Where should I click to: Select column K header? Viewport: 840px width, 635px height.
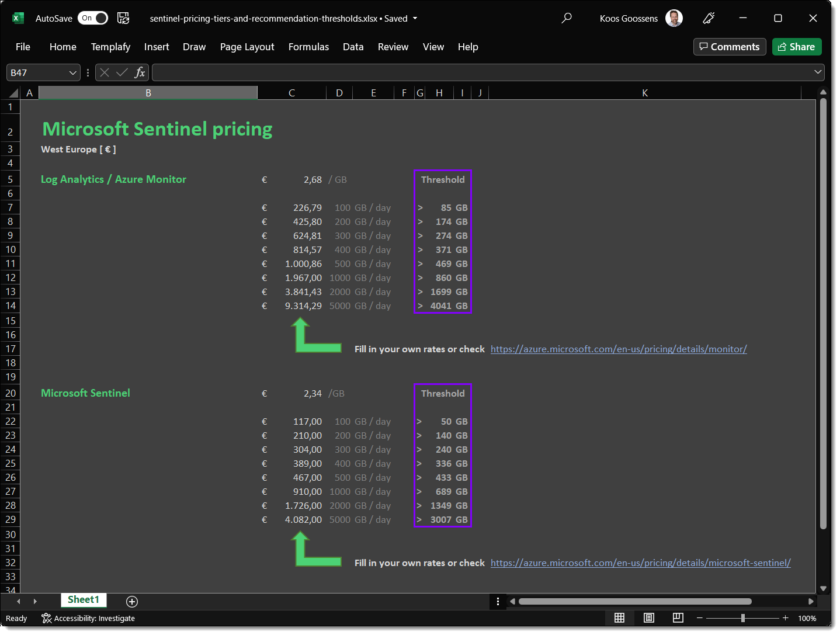(x=645, y=93)
